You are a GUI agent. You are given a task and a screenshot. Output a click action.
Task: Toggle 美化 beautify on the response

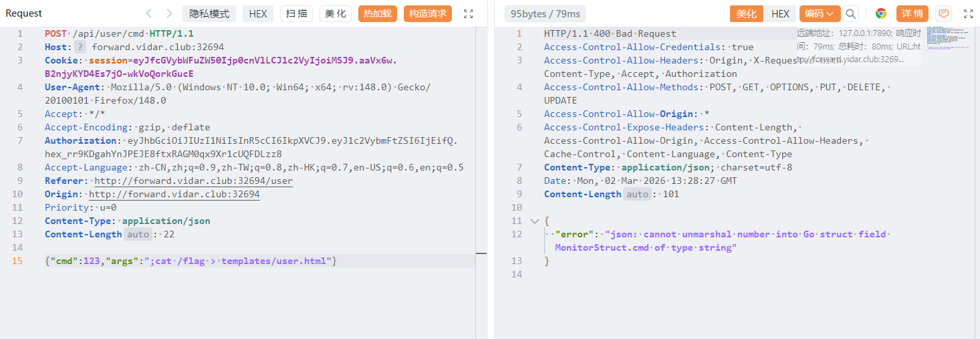746,13
